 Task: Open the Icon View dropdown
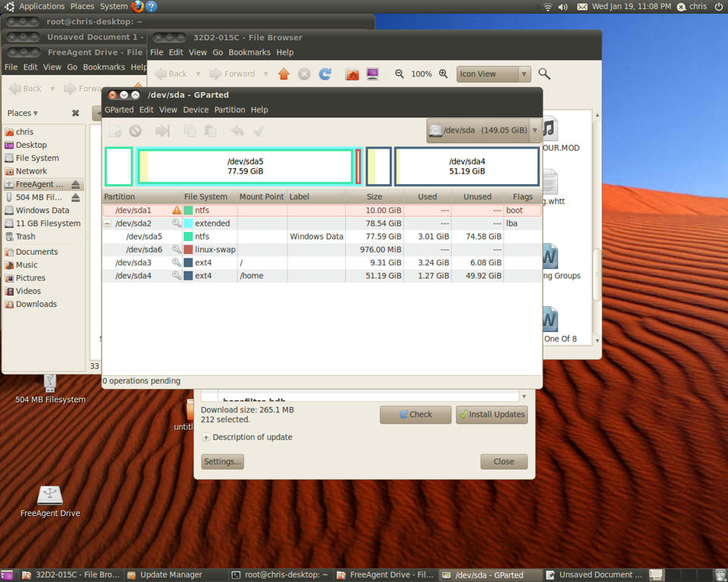[494, 74]
